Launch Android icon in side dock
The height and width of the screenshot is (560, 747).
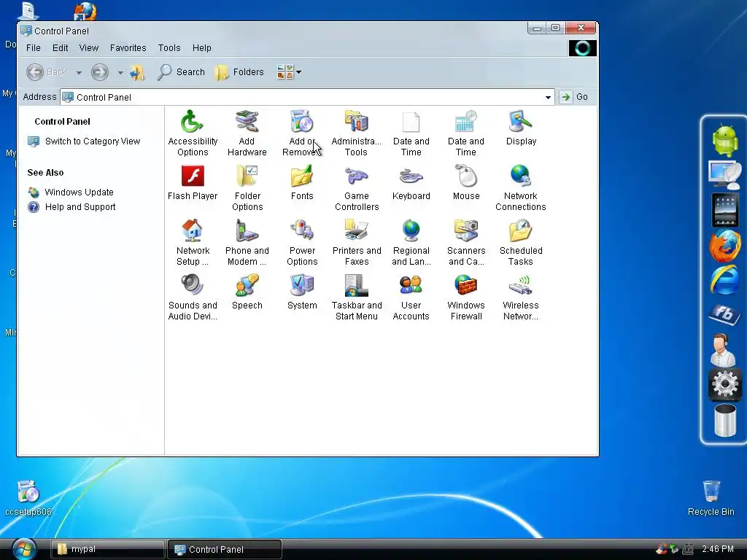724,139
